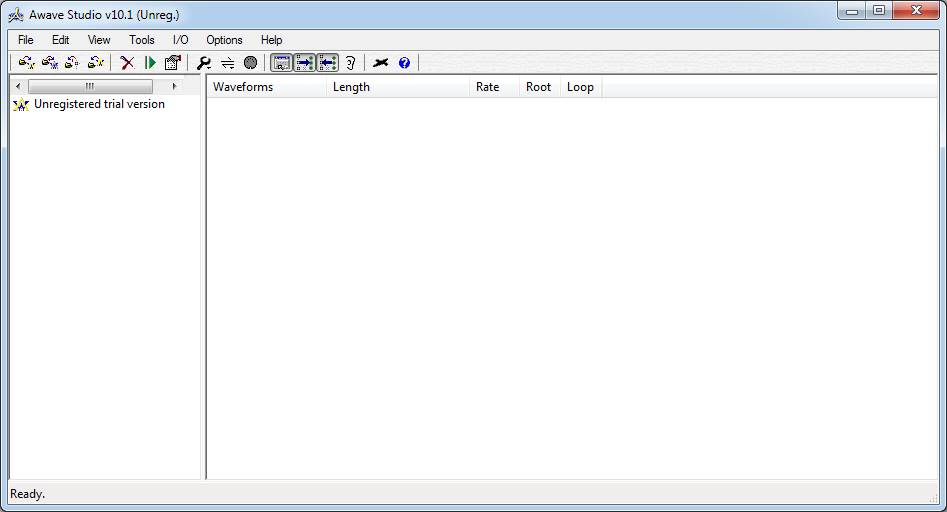The height and width of the screenshot is (512, 947).
Task: Click the Root column header
Action: [x=539, y=87]
